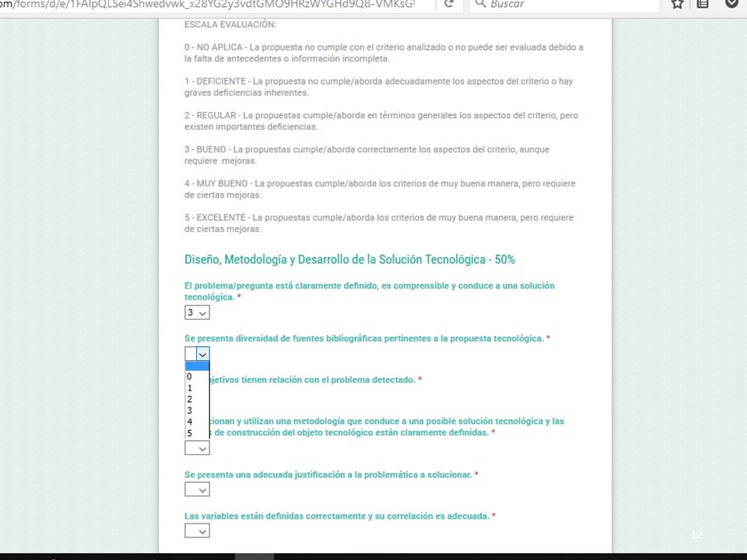Viewport: 747px width, 560px height.
Task: Click the bookmark star icon
Action: pyautogui.click(x=677, y=4)
